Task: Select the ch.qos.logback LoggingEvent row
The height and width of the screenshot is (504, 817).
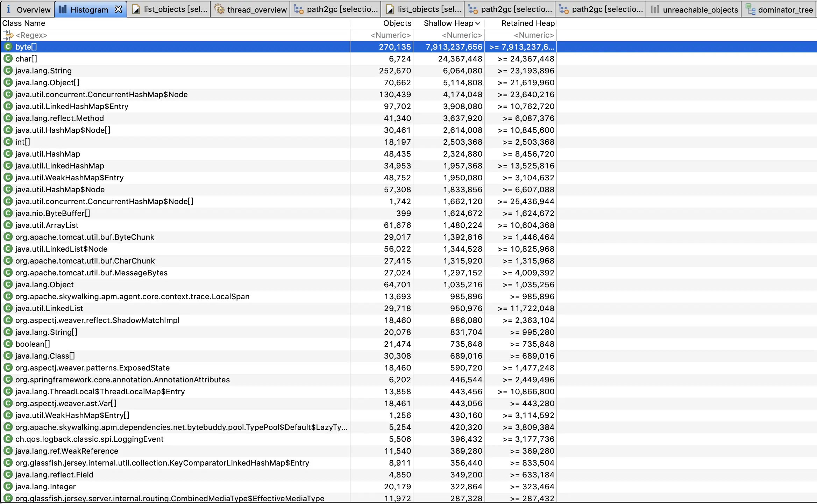Action: (x=89, y=439)
